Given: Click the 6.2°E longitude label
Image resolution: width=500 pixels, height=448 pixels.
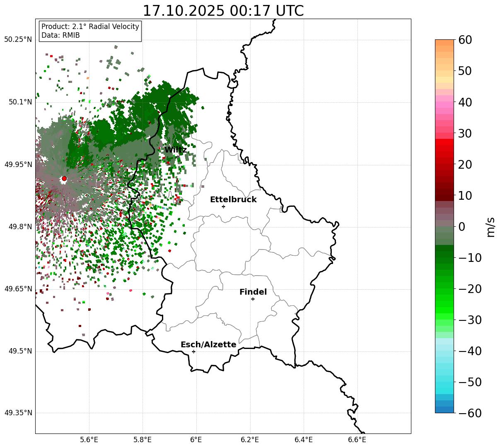Looking at the screenshot, I should (x=250, y=439).
